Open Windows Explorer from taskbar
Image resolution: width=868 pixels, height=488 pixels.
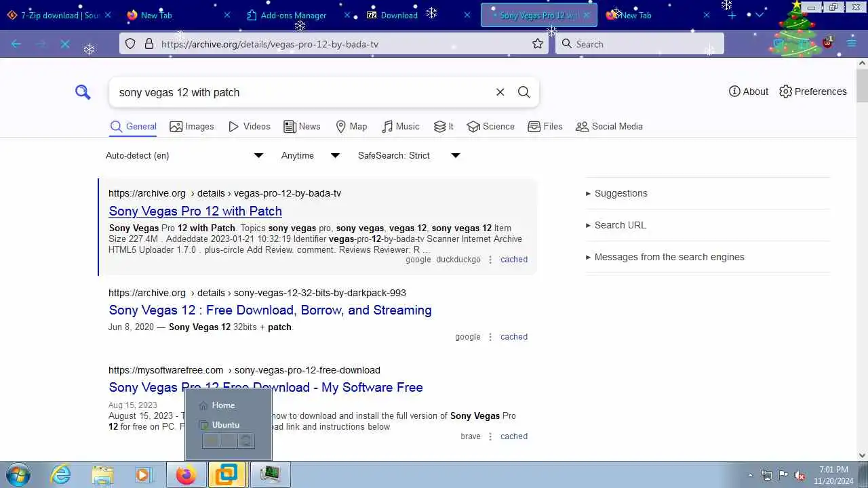[102, 474]
